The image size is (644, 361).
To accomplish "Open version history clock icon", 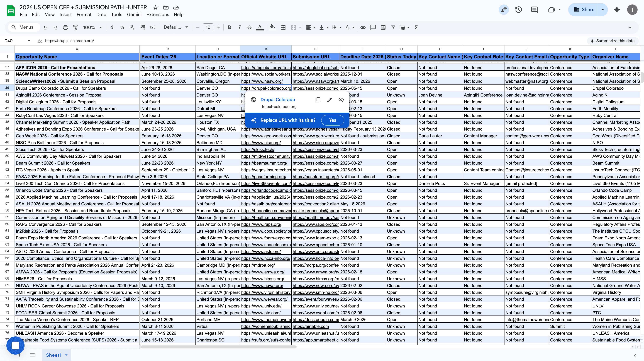I will (518, 10).
